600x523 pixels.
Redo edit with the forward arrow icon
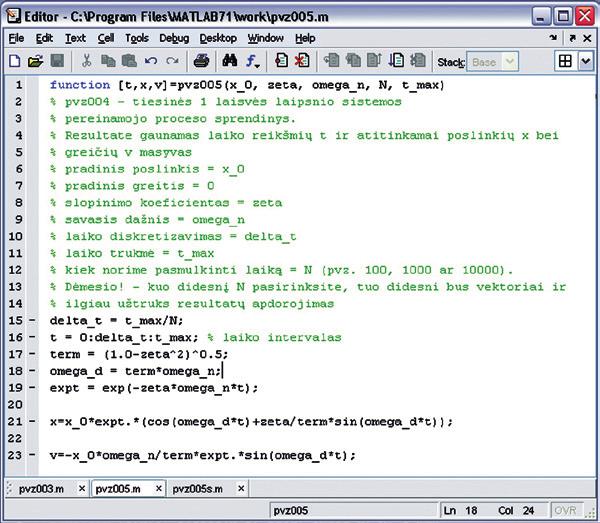click(172, 61)
